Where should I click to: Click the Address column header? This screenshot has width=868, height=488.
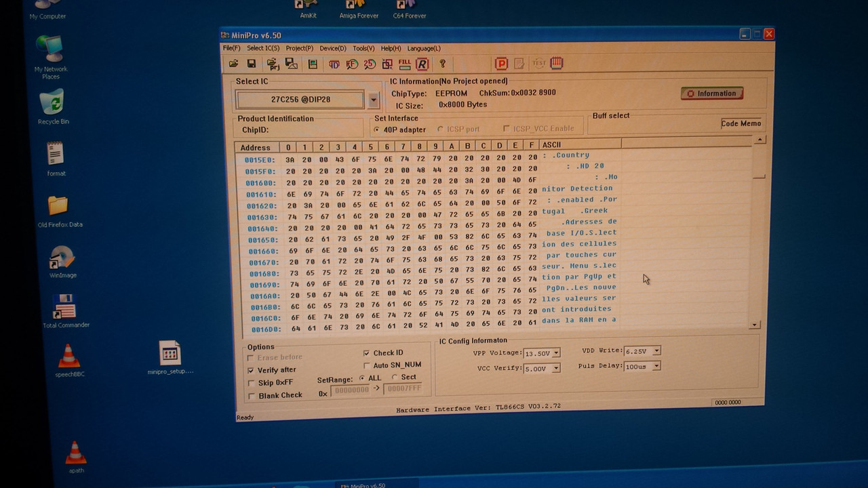[256, 148]
